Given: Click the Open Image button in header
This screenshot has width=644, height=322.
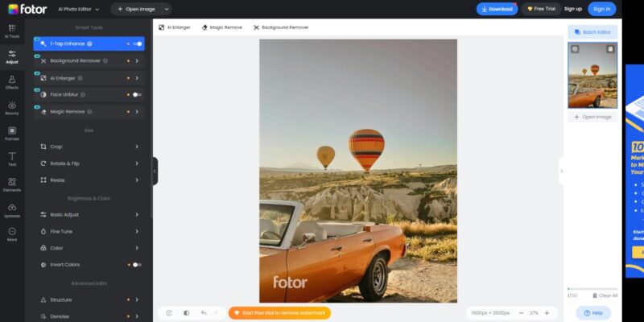Looking at the screenshot, I should pos(136,9).
